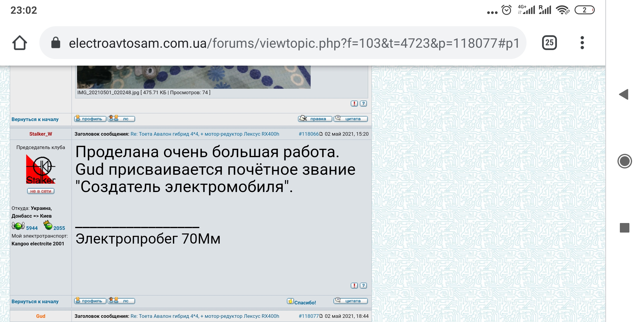Click the lock icon in address bar
The image size is (644, 322).
click(x=56, y=43)
